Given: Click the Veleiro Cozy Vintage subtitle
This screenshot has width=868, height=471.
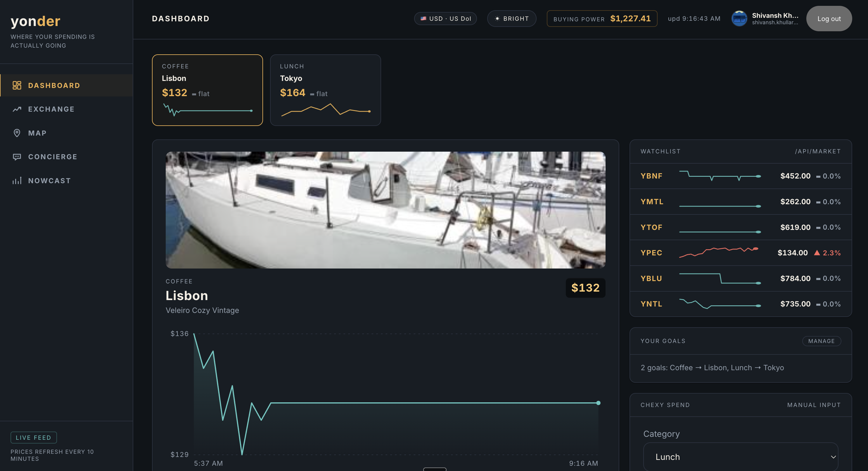Looking at the screenshot, I should (x=202, y=310).
